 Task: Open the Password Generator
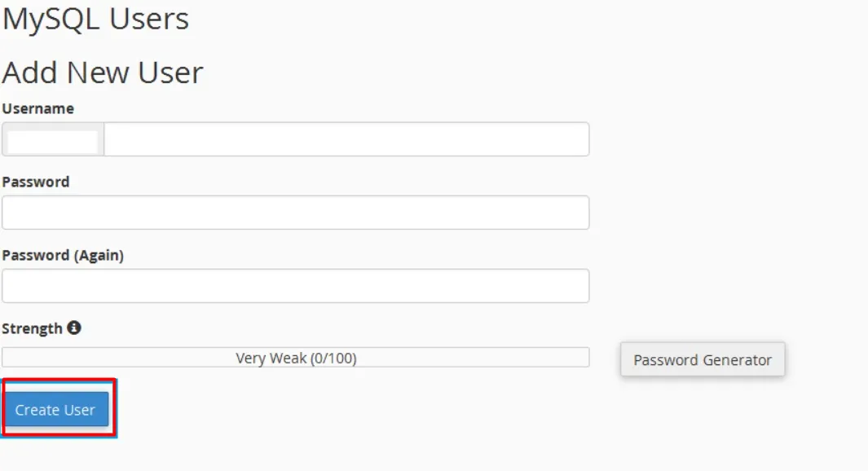click(x=703, y=359)
